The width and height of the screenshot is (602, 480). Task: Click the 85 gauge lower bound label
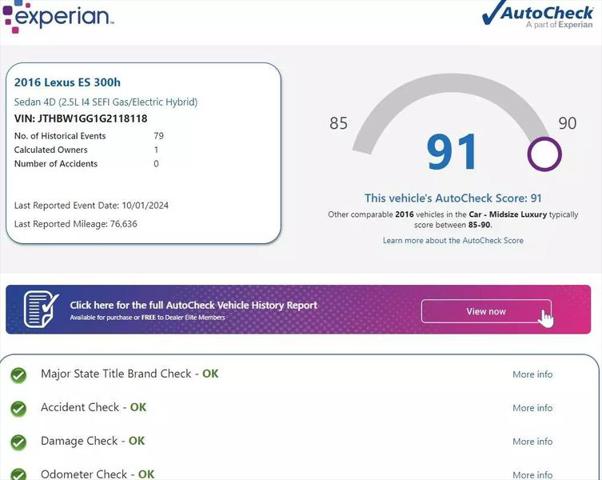click(338, 123)
